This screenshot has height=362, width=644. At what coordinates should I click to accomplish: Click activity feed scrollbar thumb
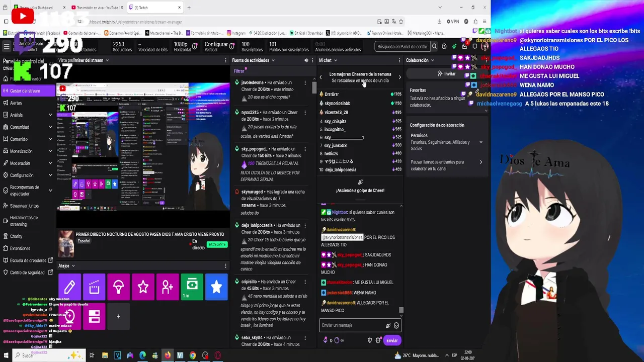(x=314, y=86)
